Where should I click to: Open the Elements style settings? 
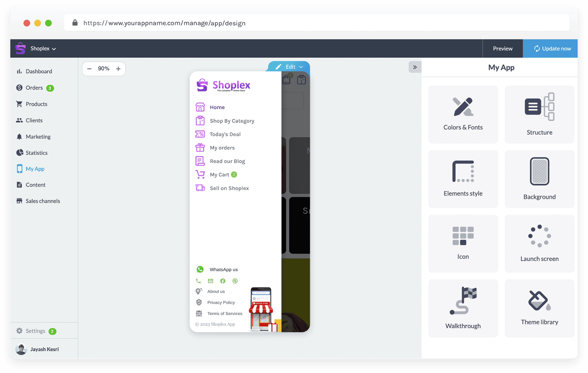coord(463,179)
